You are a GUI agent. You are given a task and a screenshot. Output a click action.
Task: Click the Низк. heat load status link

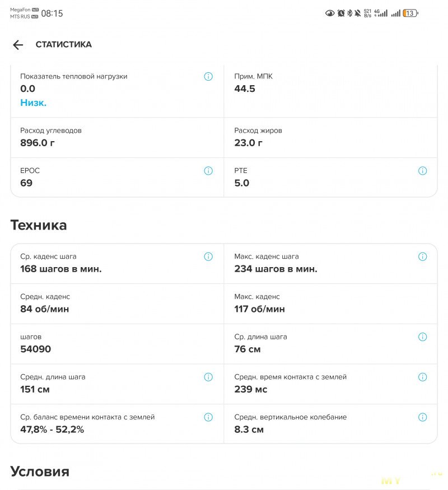pos(34,102)
